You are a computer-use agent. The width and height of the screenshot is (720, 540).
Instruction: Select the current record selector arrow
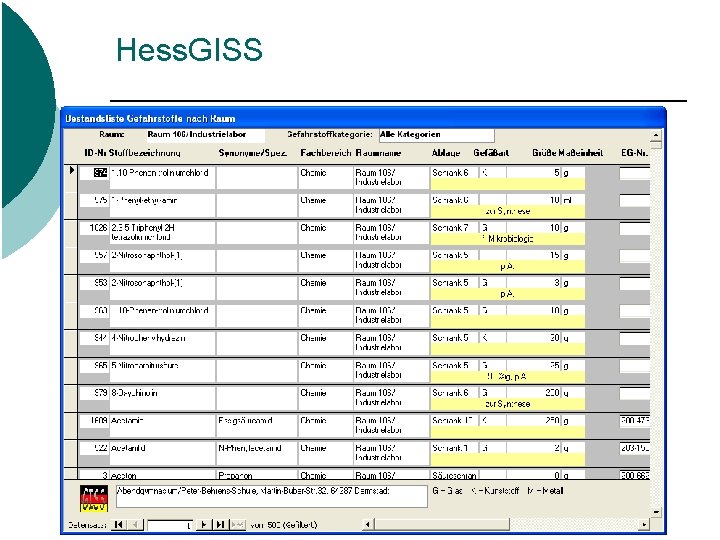(x=71, y=170)
